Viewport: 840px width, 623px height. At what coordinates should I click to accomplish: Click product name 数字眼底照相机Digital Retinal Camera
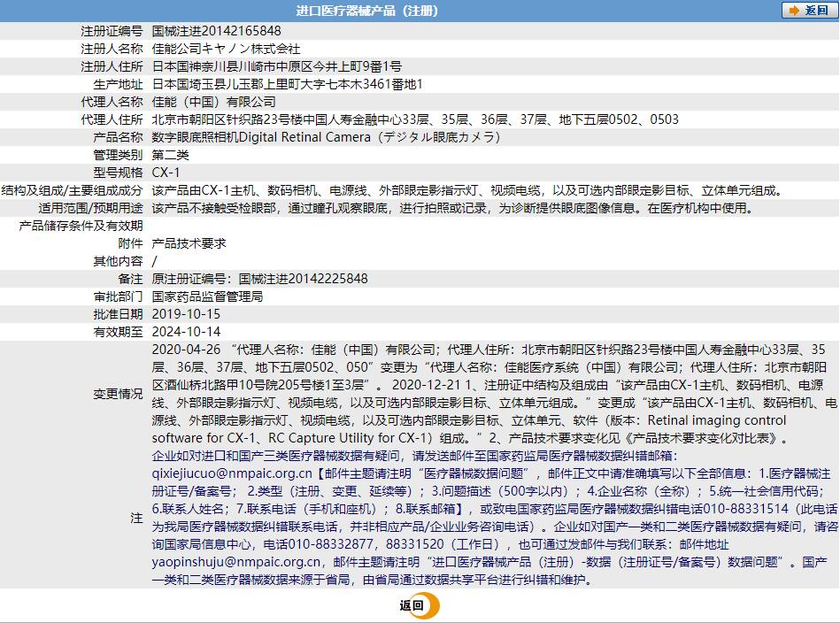point(261,137)
